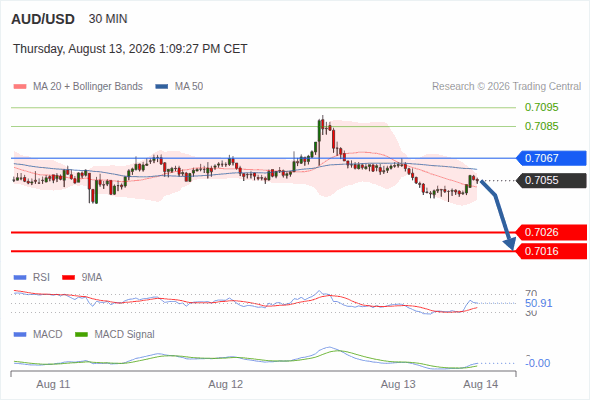Click the RSI legend color marker
The height and width of the screenshot is (400, 590).
pyautogui.click(x=20, y=278)
